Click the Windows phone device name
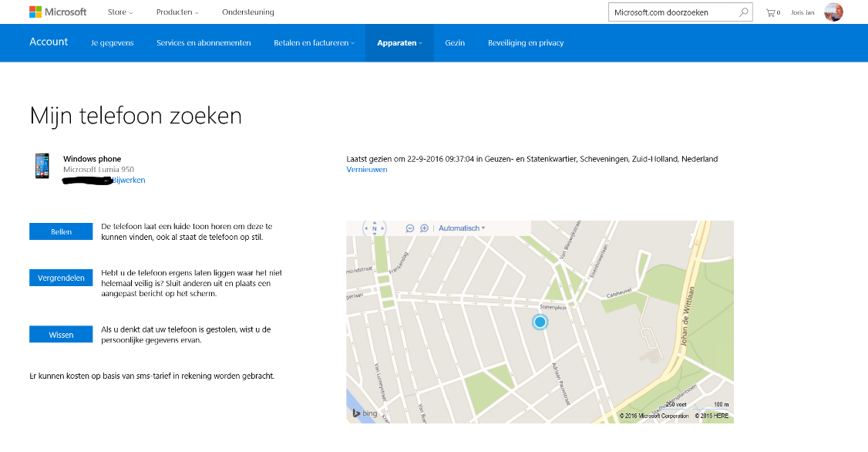This screenshot has height=452, width=868. 92,159
